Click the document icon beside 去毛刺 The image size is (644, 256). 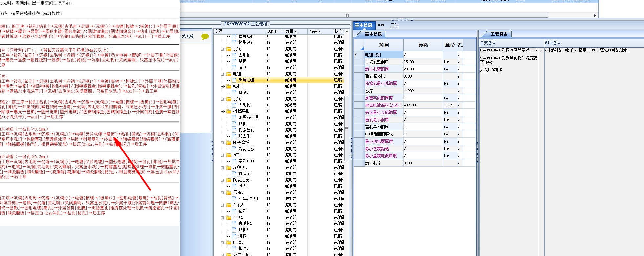234,55
